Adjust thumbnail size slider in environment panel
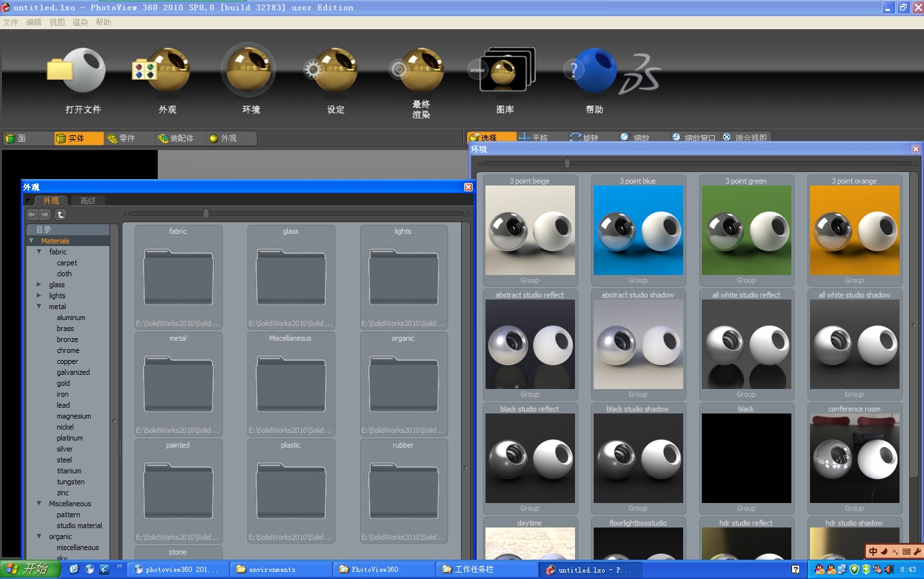Image resolution: width=924 pixels, height=579 pixels. tap(567, 163)
